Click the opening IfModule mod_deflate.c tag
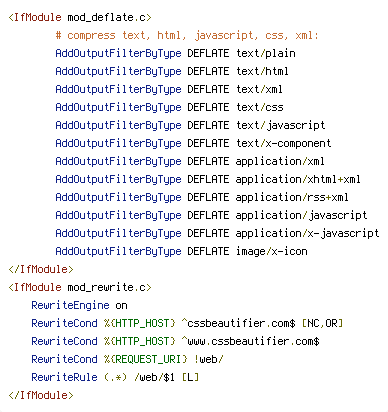The width and height of the screenshot is (388, 412). [x=80, y=17]
